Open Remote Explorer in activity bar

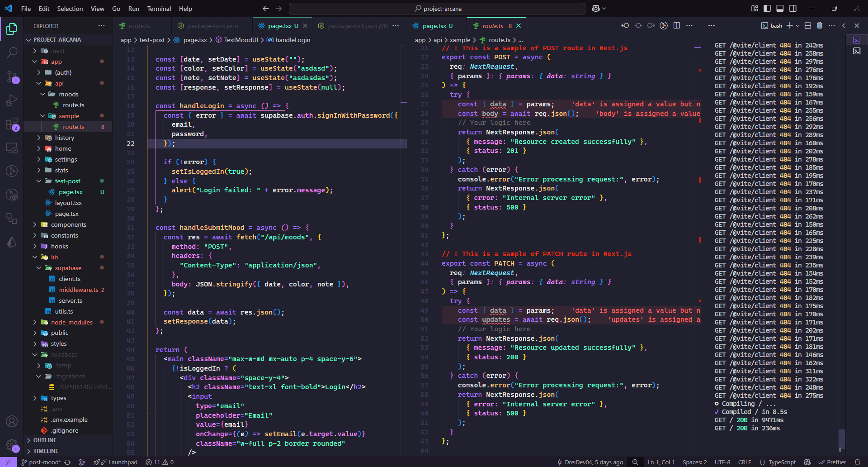coord(12,148)
